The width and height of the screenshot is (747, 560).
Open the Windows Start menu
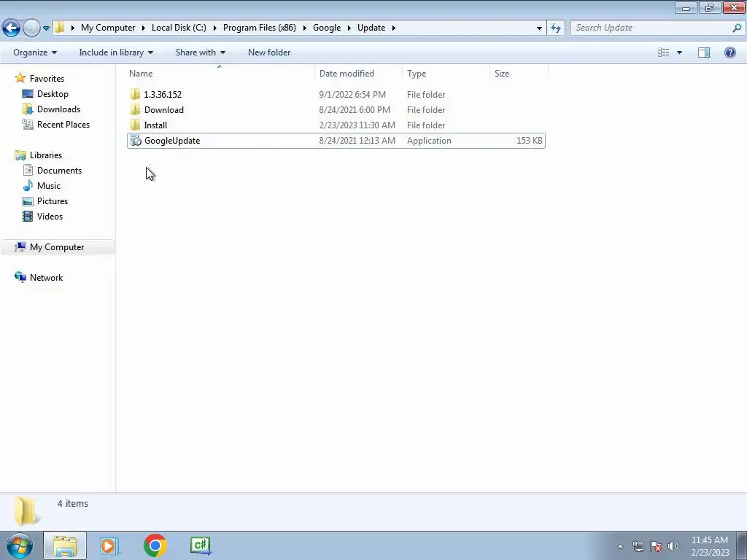pos(19,545)
